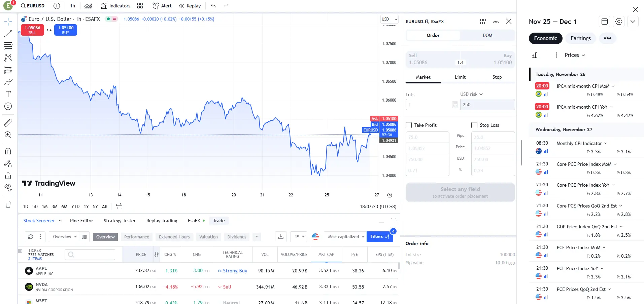The image size is (644, 304).
Task: Switch screener to Performance view
Action: tap(137, 237)
